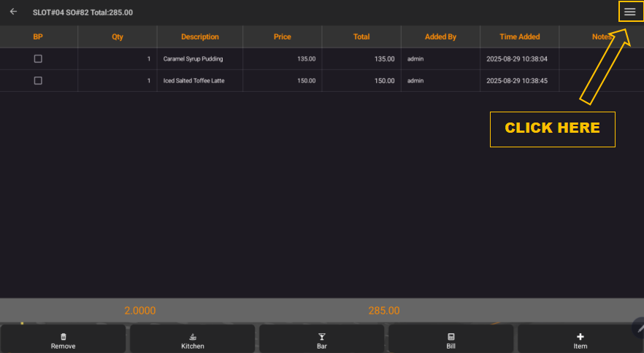
Task: Open the Bill for this order
Action: 451,341
